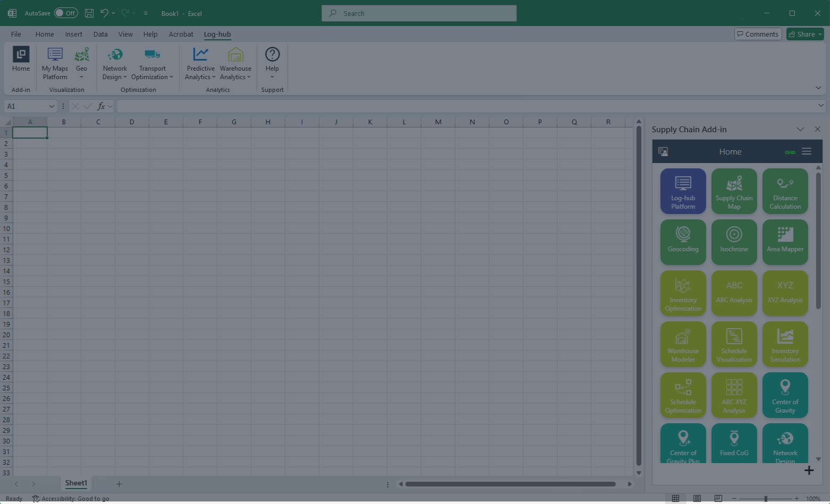Collapse the ribbon with chevron
The height and width of the screenshot is (504, 830).
pyautogui.click(x=818, y=88)
